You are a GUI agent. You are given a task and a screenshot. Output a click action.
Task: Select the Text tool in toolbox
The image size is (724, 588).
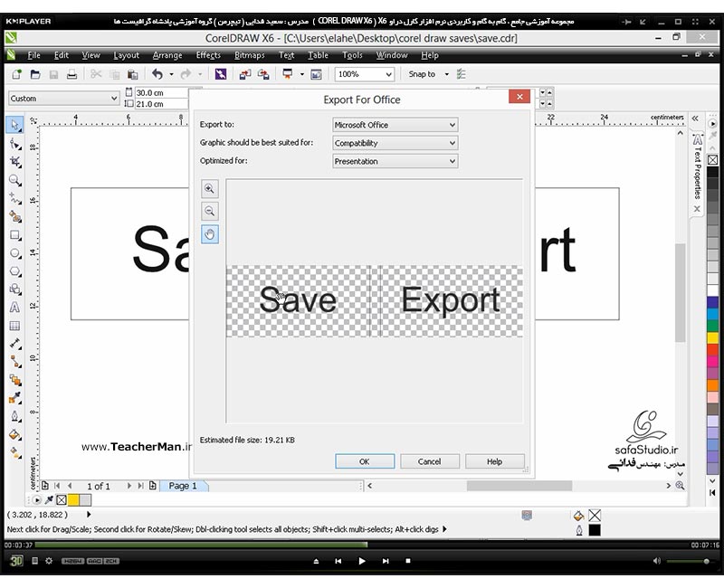[x=14, y=308]
